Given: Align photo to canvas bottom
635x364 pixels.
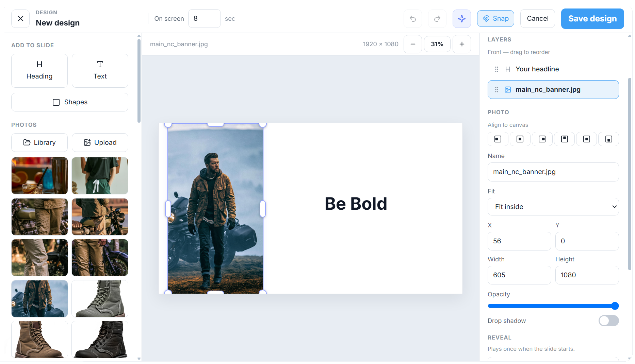Looking at the screenshot, I should coord(608,139).
